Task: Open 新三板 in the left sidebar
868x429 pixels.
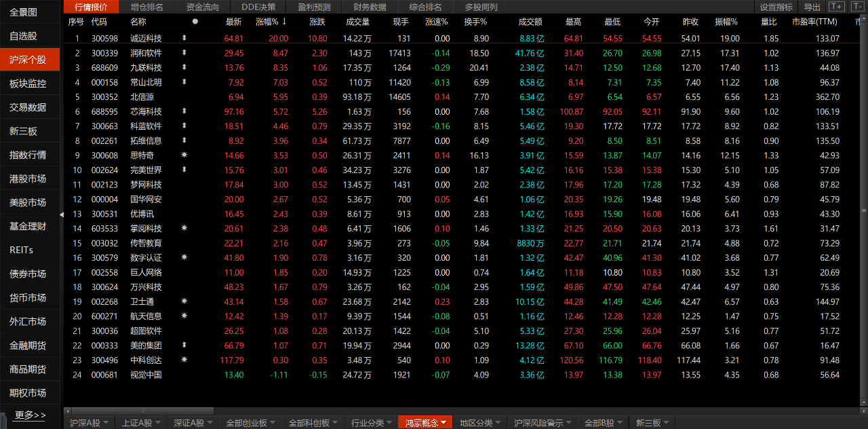Action: [x=30, y=131]
